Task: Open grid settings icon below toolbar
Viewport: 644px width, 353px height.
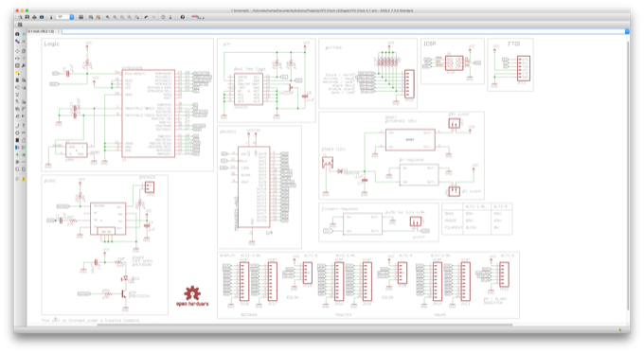Action: pyautogui.click(x=20, y=25)
